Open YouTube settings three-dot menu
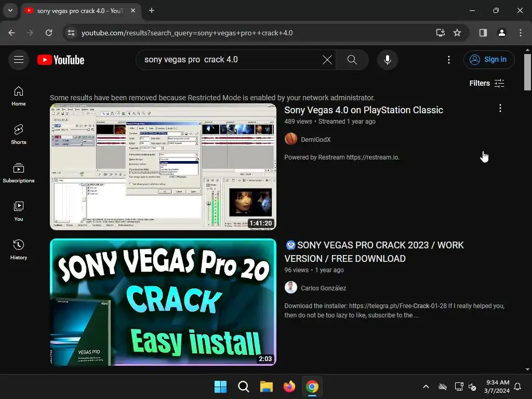Viewport: 532px width, 399px height. (449, 60)
